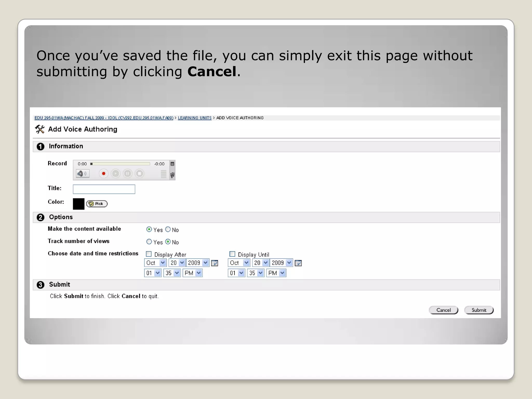Enable the Display After checkbox

pyautogui.click(x=149, y=254)
